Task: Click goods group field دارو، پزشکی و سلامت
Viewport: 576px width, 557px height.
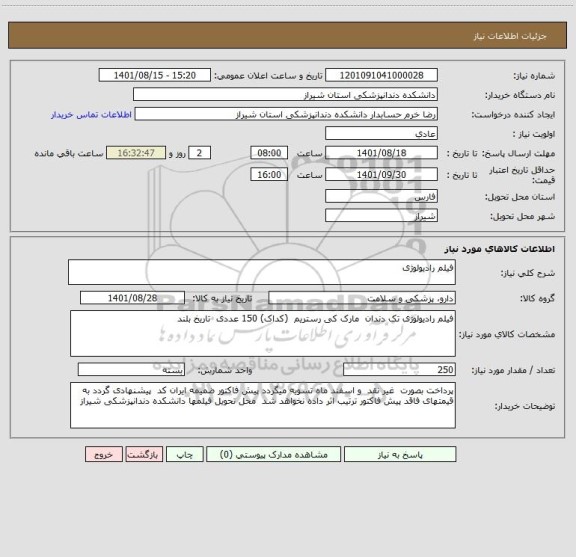Action: pos(362,298)
